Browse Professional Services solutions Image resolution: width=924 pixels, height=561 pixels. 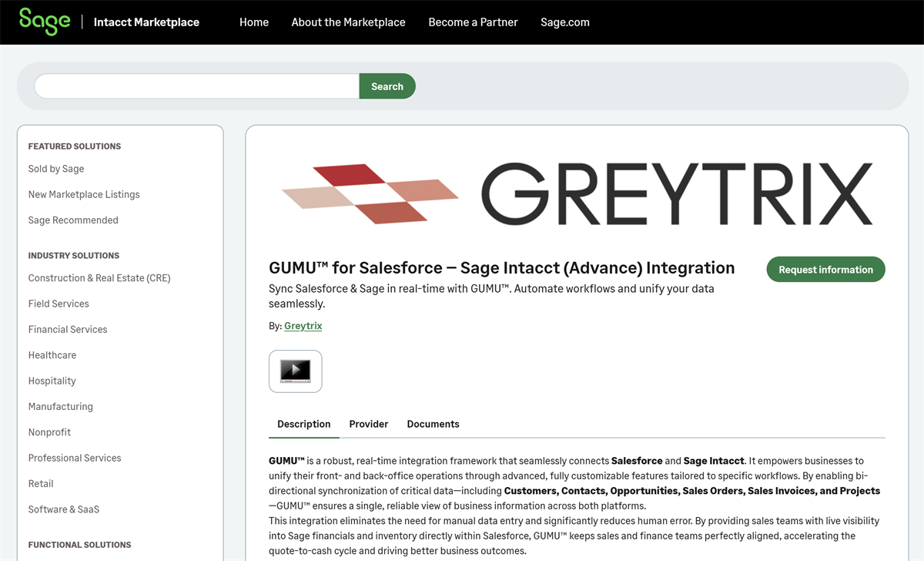[75, 458]
